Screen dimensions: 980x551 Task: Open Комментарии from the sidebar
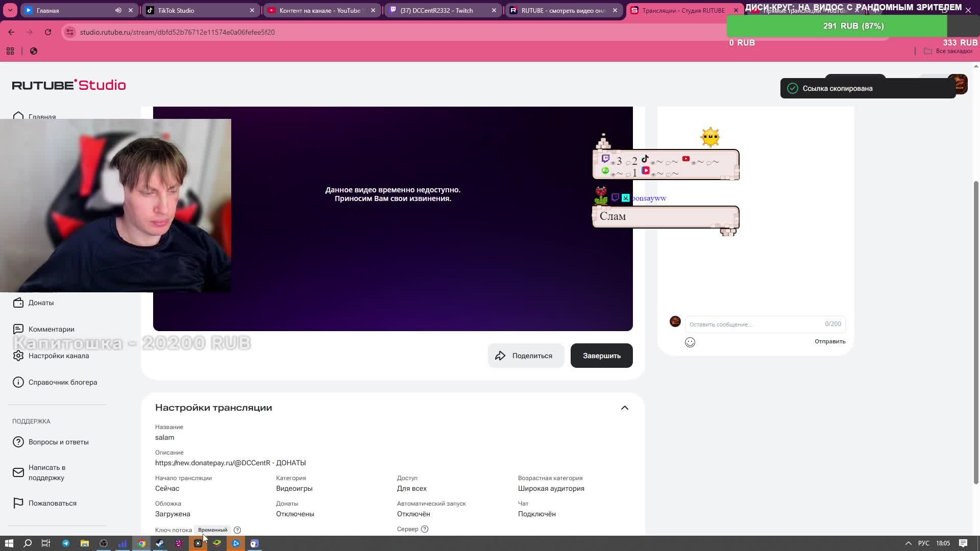[51, 329]
